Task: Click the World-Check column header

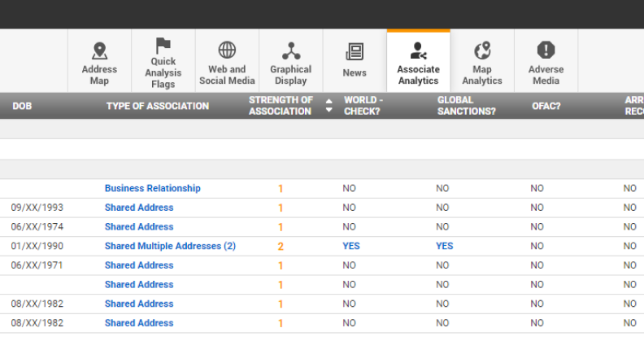Action: tap(363, 106)
